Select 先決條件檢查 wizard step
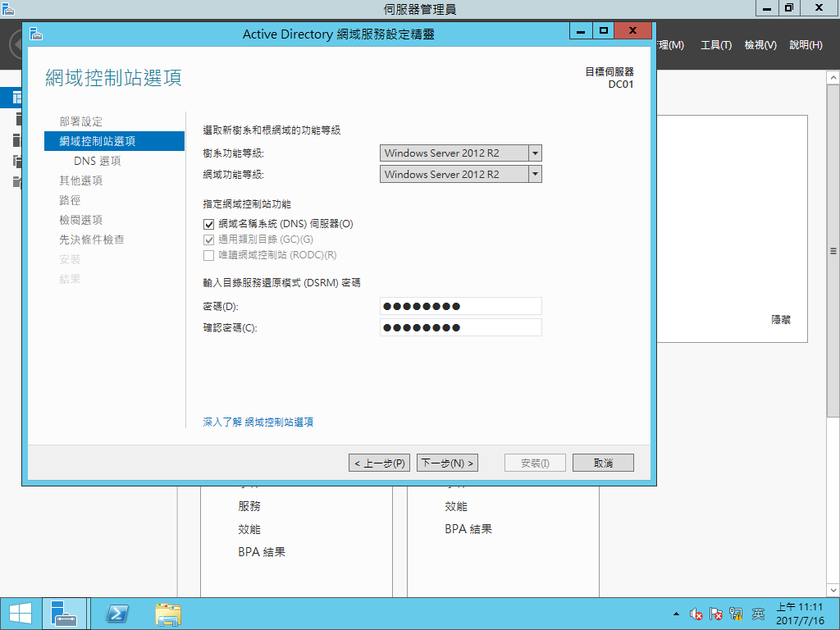 (x=92, y=240)
